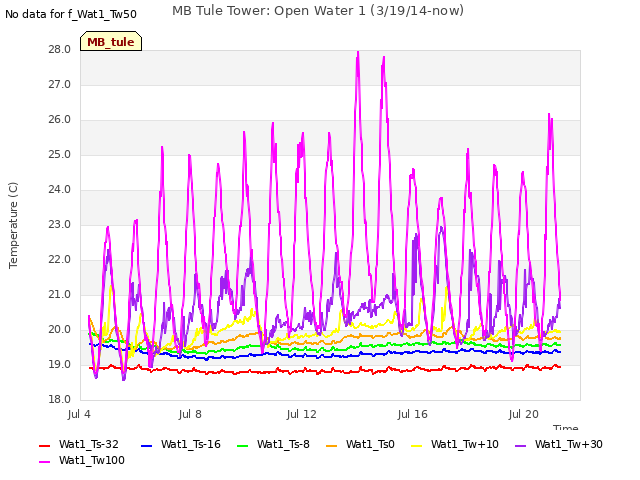The width and height of the screenshot is (640, 480).
Task: Click the 21.0 y-axis tick label
Action: [60, 295]
